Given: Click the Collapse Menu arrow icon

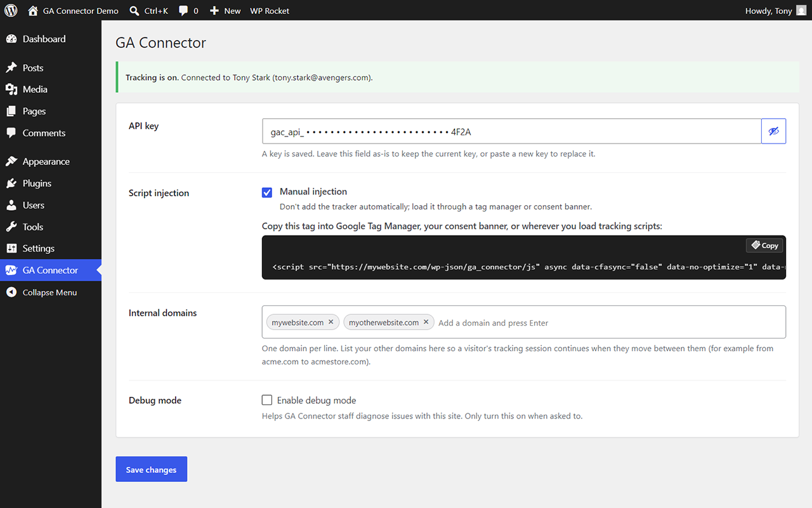Looking at the screenshot, I should pos(11,292).
